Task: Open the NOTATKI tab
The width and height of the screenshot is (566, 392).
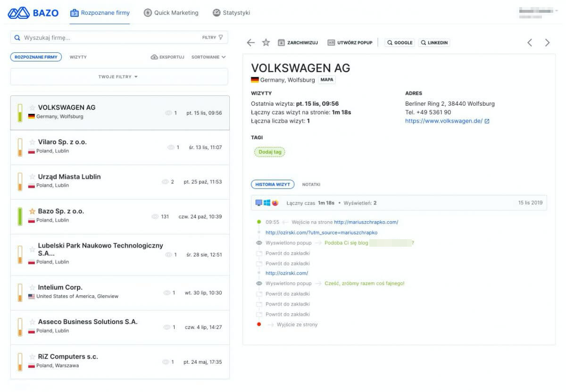Action: [x=311, y=184]
